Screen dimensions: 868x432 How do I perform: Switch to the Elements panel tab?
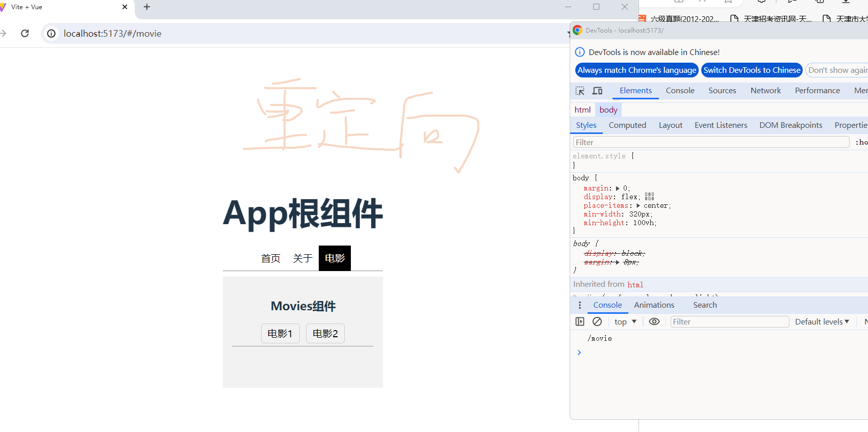pyautogui.click(x=635, y=91)
